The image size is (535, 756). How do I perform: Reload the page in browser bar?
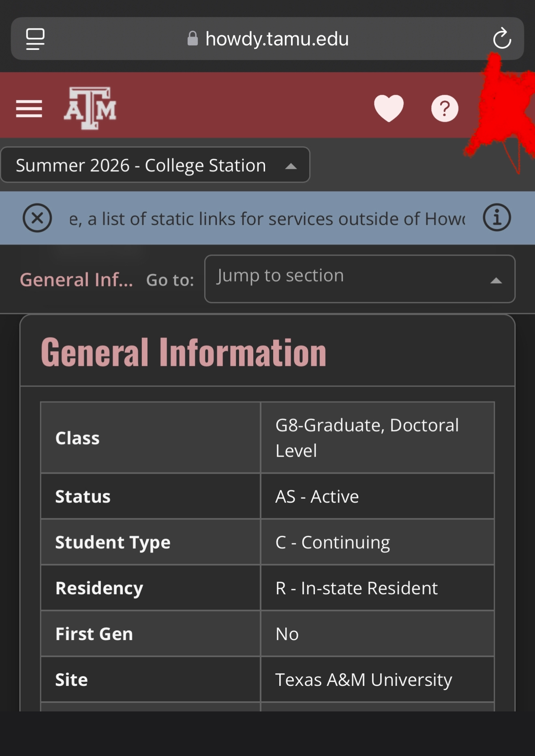click(x=502, y=38)
